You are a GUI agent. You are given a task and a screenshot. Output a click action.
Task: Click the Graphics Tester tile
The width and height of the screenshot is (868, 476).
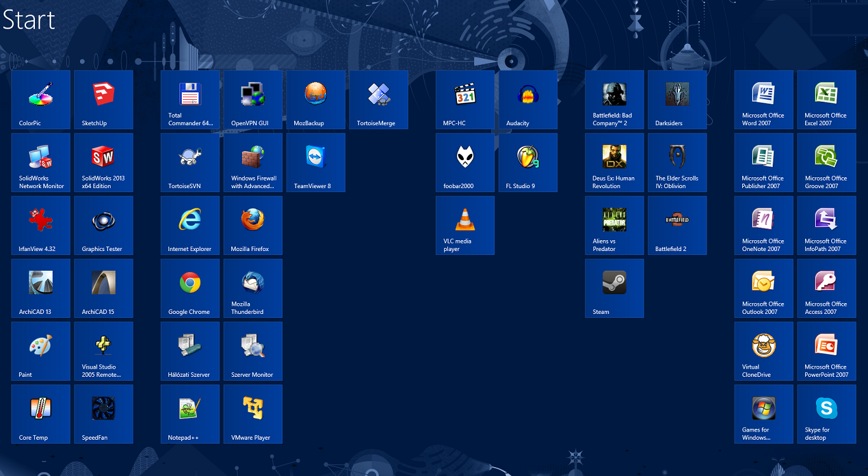104,226
